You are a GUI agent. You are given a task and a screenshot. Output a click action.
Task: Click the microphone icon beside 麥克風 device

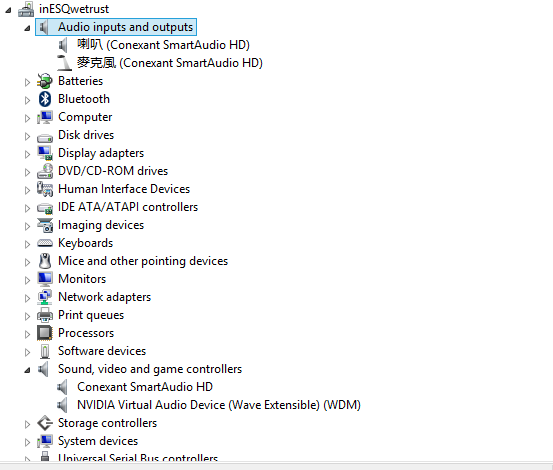coord(64,63)
